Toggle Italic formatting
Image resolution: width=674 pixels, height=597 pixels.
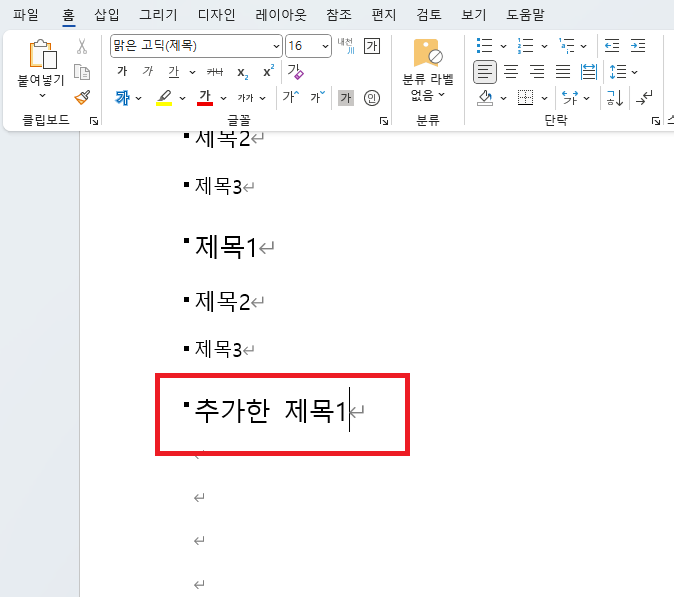click(x=148, y=71)
